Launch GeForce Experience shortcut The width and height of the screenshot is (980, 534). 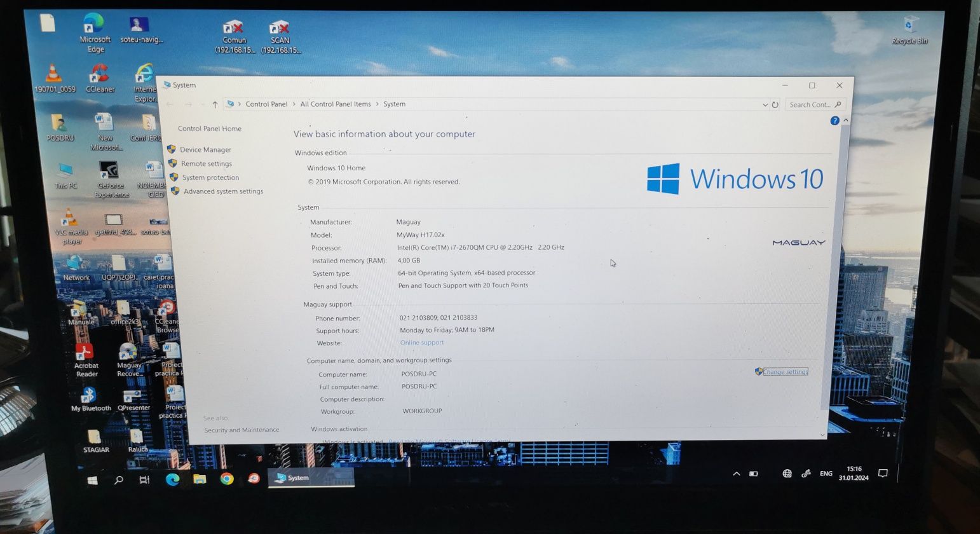click(111, 180)
